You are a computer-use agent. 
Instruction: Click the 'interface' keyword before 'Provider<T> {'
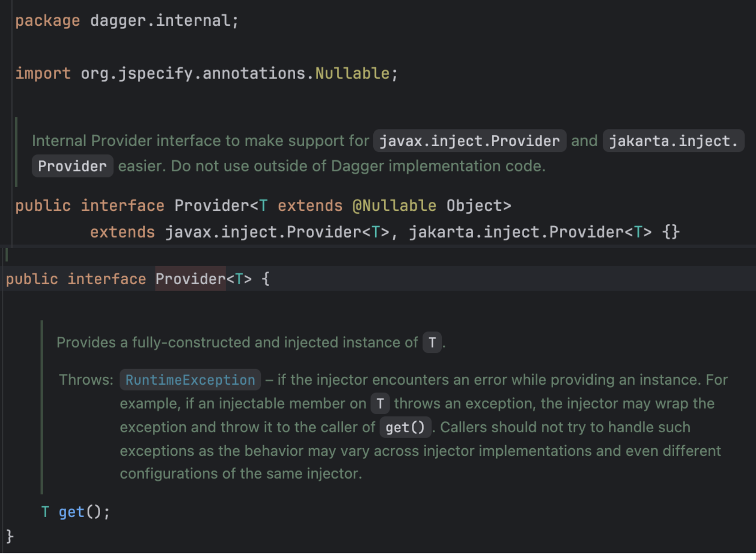[107, 279]
